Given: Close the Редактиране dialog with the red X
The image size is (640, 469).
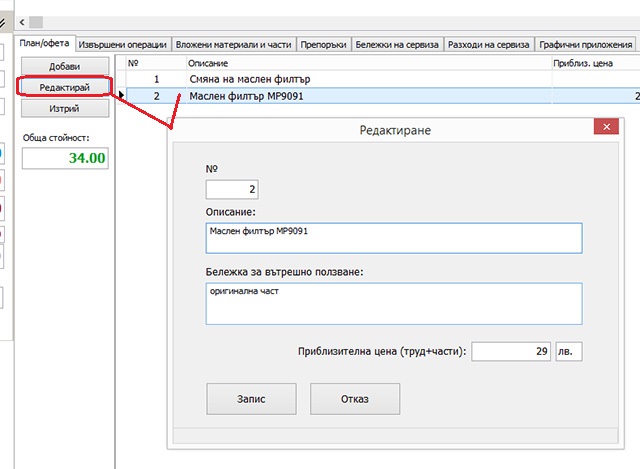Looking at the screenshot, I should (x=605, y=126).
